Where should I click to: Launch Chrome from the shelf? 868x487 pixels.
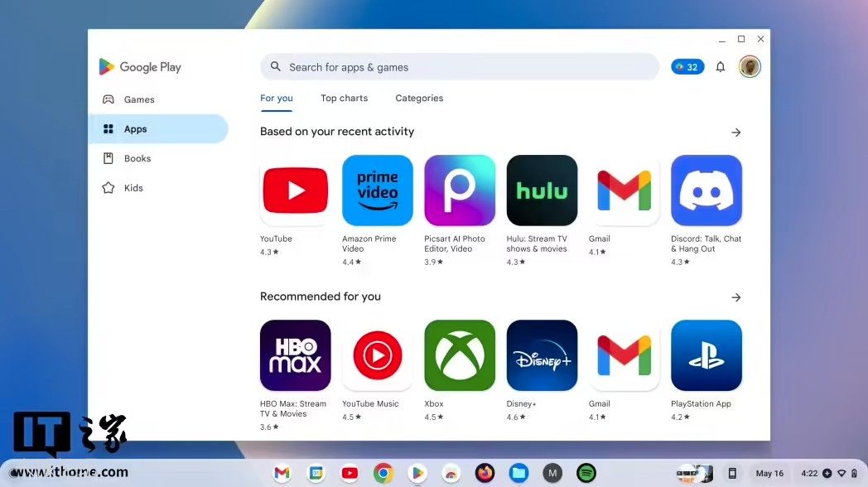383,473
